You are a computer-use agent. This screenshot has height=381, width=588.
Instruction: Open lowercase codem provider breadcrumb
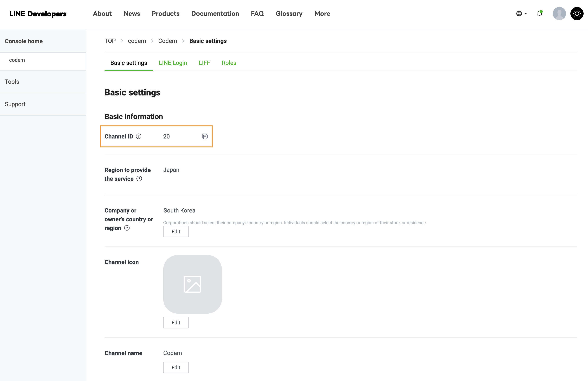point(137,41)
